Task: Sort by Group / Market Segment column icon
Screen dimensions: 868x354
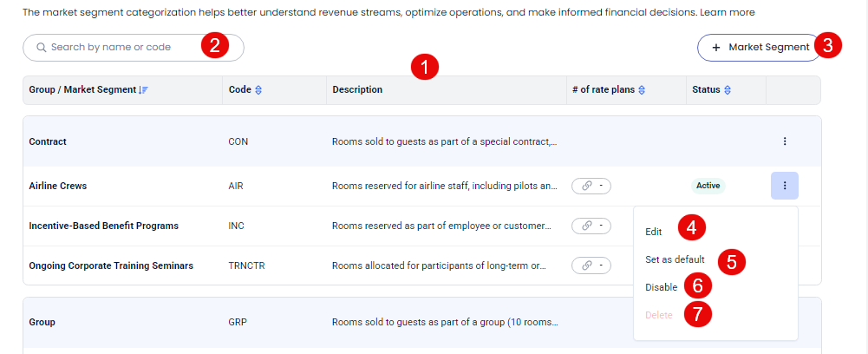Action: (x=144, y=90)
